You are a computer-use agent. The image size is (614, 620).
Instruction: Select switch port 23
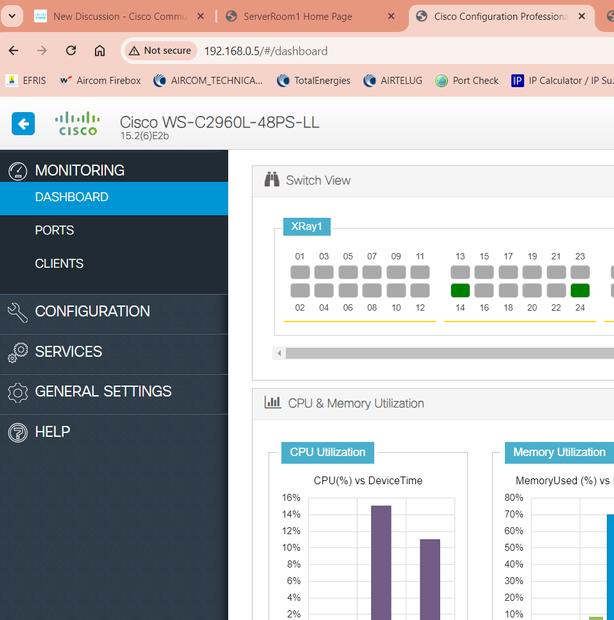tap(580, 272)
